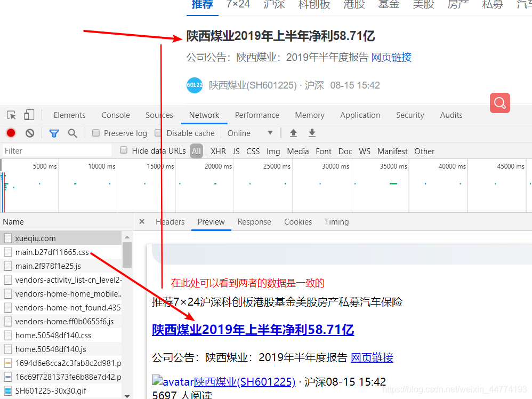Open the 网页链接 link in the preview
The width and height of the screenshot is (532, 399).
372,357
